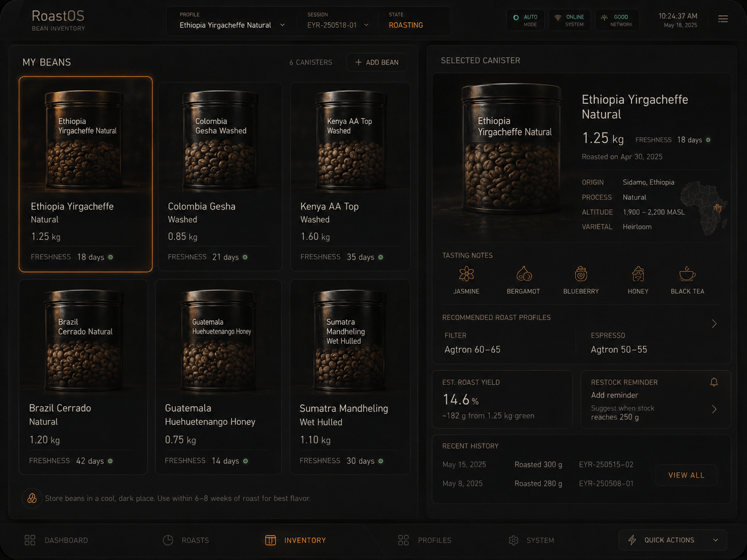Click the Roasting state label
747x560 pixels.
406,25
